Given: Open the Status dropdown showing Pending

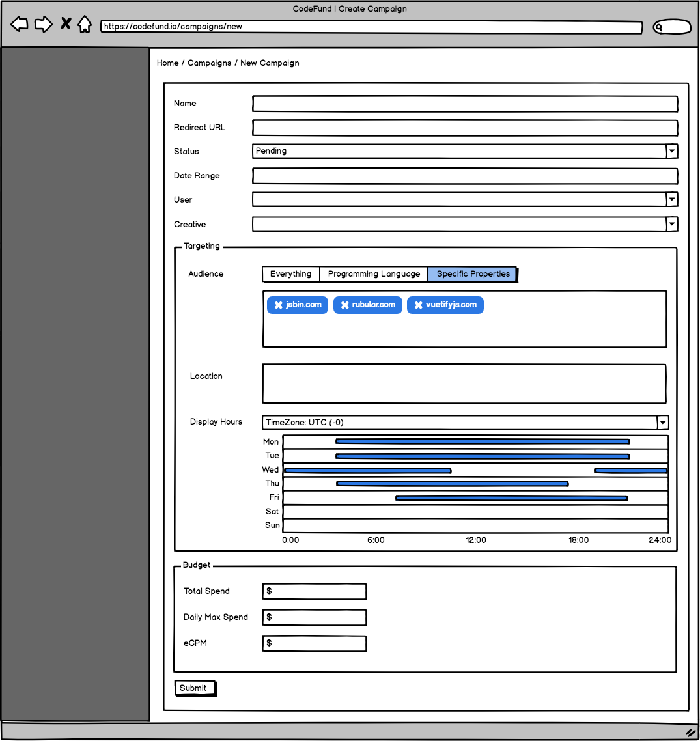Looking at the screenshot, I should click(x=671, y=151).
